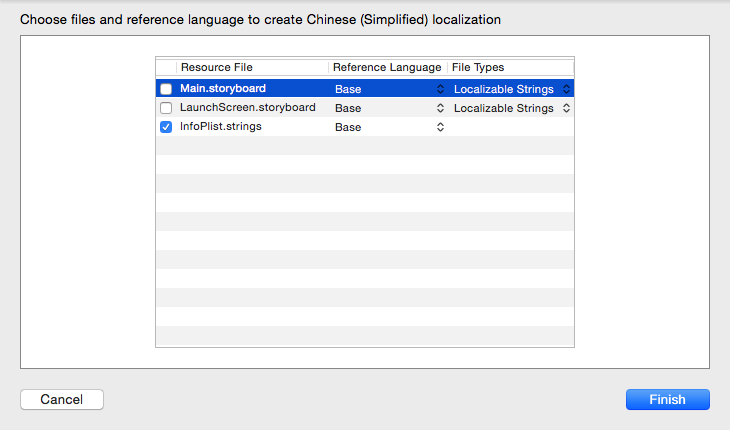Select the LaunchScreen.storyboard file name
The image size is (730, 430).
(x=248, y=108)
